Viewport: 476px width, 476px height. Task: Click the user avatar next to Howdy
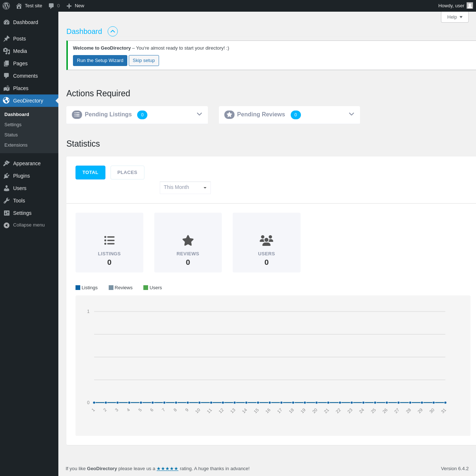coord(470,6)
